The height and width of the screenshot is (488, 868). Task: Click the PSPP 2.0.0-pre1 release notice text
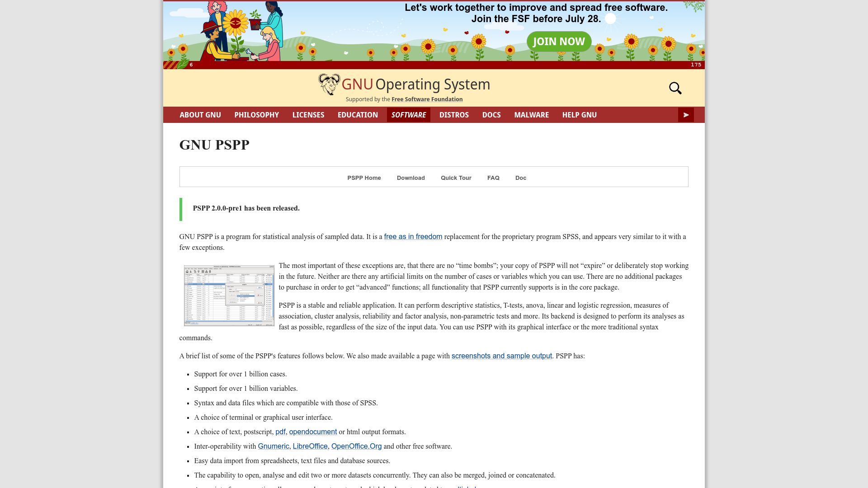[x=246, y=208]
